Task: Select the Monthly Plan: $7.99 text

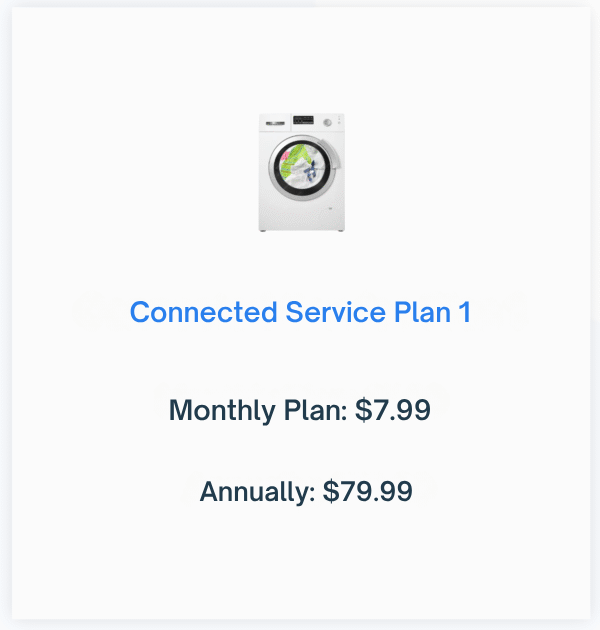Action: click(299, 410)
